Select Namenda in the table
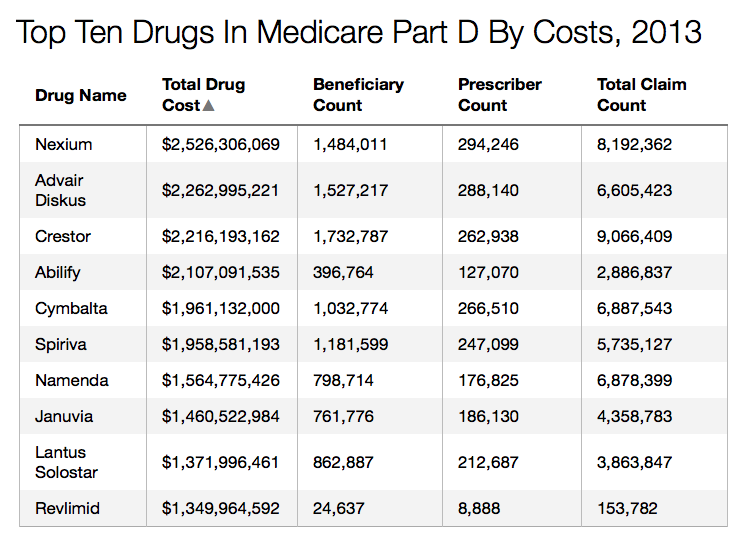746x555 pixels. coord(72,381)
